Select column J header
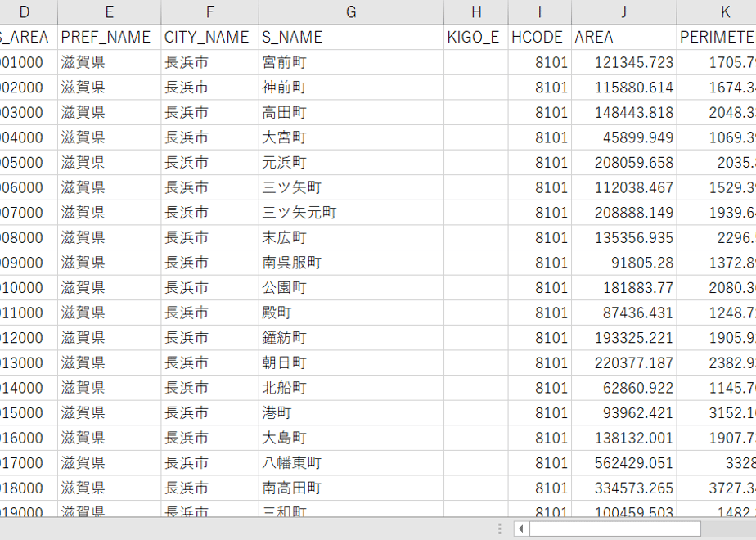The height and width of the screenshot is (540, 756). 624,12
